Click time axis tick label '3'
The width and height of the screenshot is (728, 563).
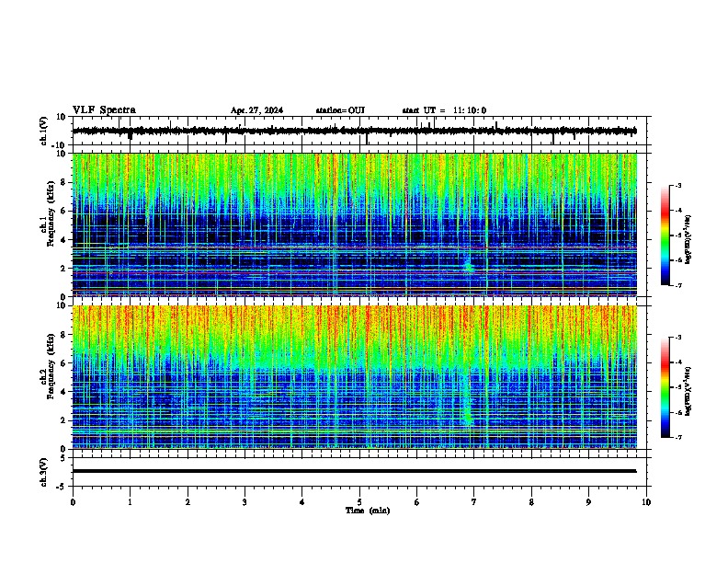coord(245,502)
